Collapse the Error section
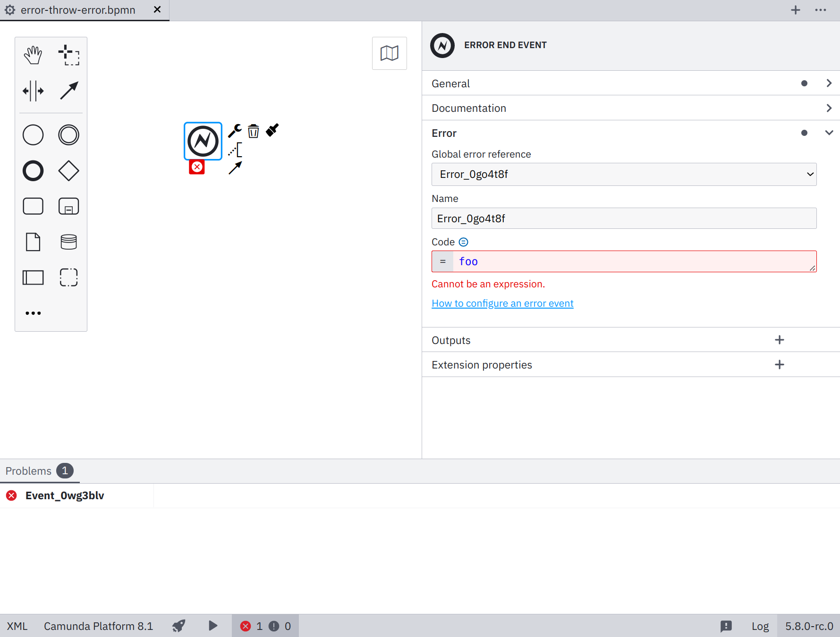Image resolution: width=840 pixels, height=637 pixels. [x=829, y=133]
